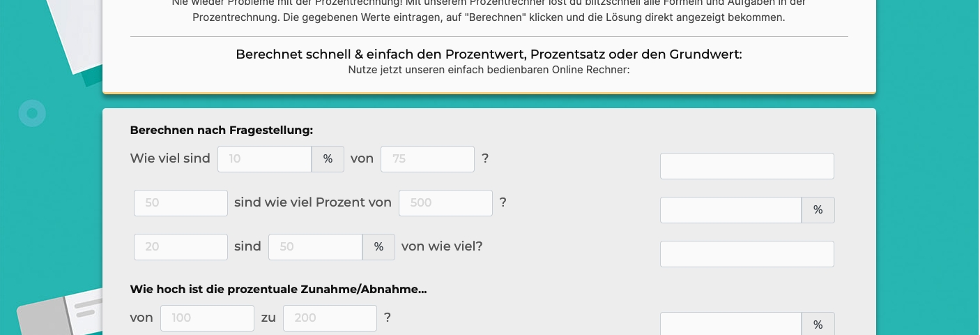Click the field before "sind wie viel Prozent von"

(181, 203)
